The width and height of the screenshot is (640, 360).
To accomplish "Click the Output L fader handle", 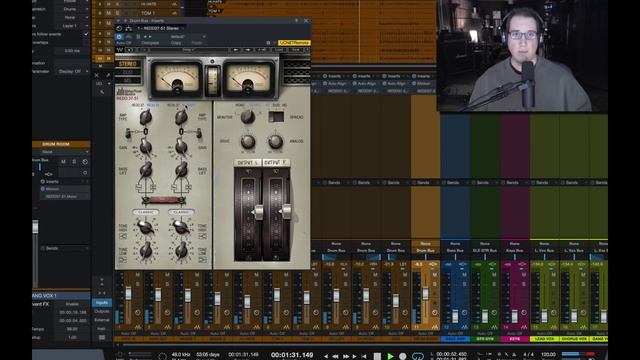I will (258, 212).
